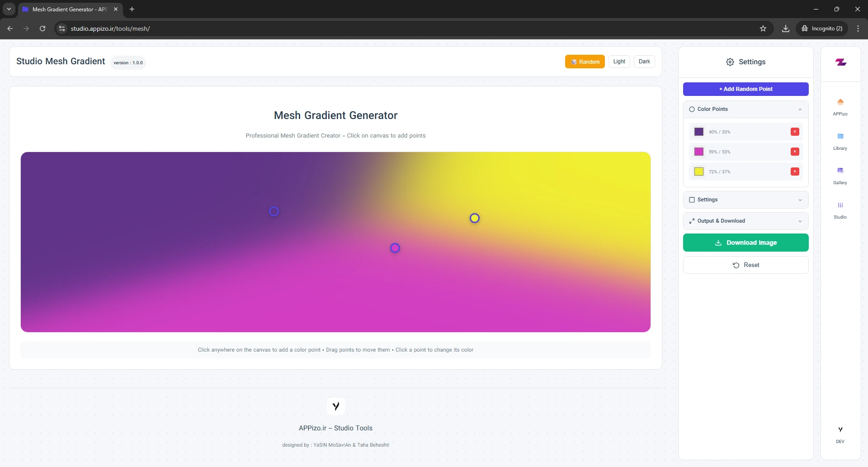Go back to the previous page
868x467 pixels.
point(10,29)
